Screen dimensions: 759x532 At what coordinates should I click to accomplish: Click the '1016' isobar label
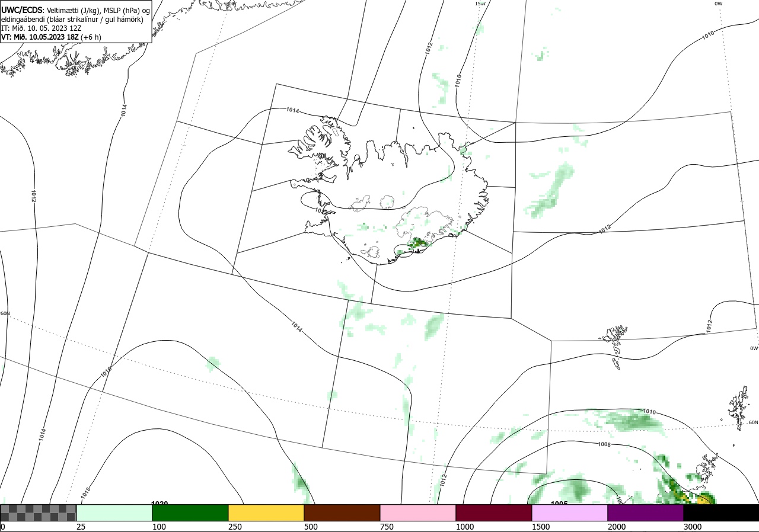pyautogui.click(x=106, y=373)
